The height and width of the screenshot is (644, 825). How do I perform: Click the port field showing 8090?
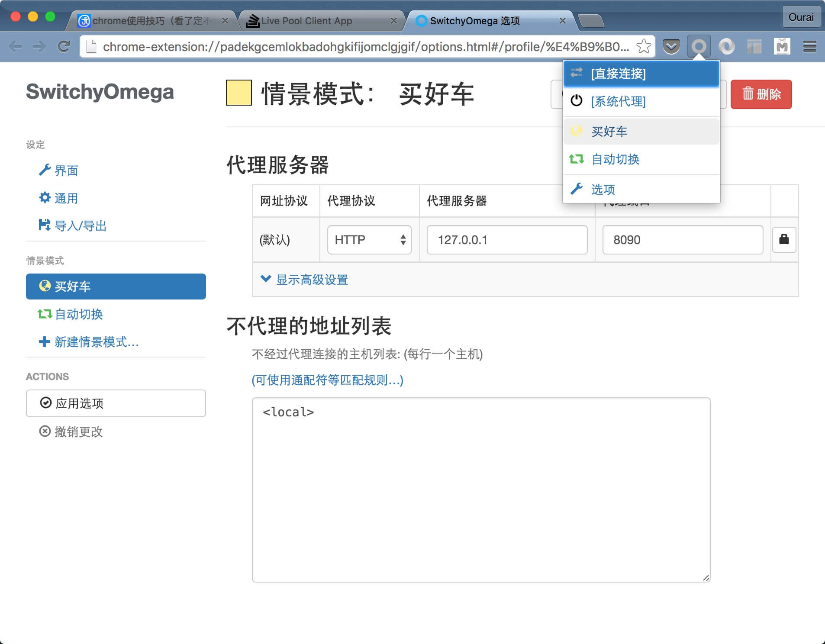pos(683,239)
